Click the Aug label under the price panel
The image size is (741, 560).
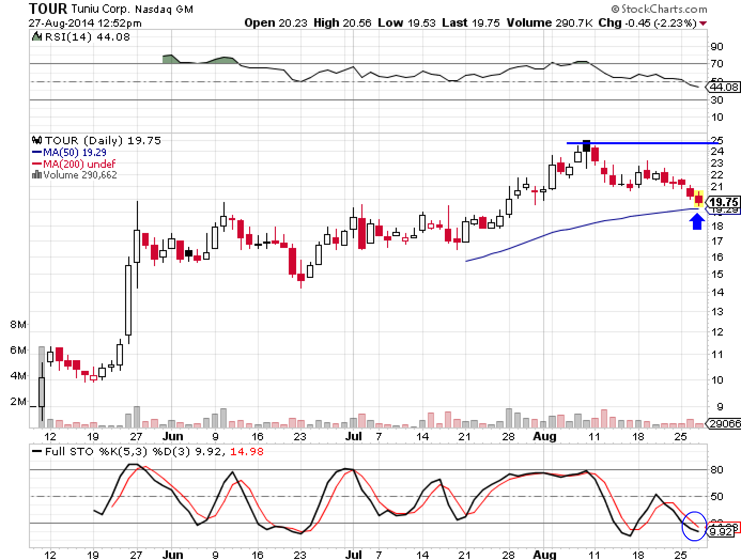[x=545, y=436]
